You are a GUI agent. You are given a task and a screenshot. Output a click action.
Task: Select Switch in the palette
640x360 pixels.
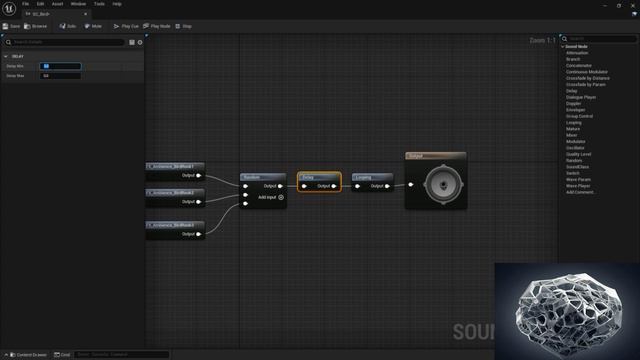573,173
